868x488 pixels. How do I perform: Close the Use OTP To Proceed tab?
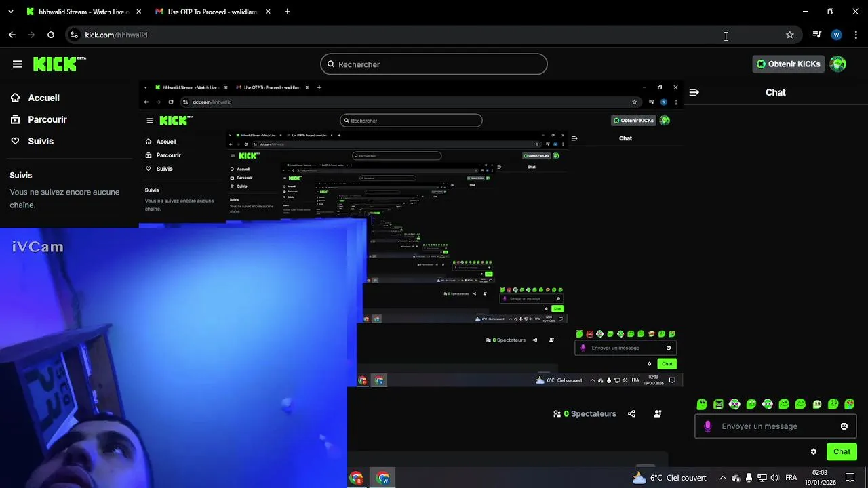pos(268,12)
